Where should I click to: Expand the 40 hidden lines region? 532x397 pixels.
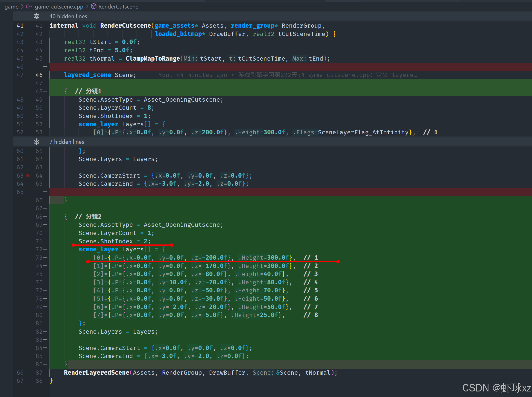tap(68, 16)
